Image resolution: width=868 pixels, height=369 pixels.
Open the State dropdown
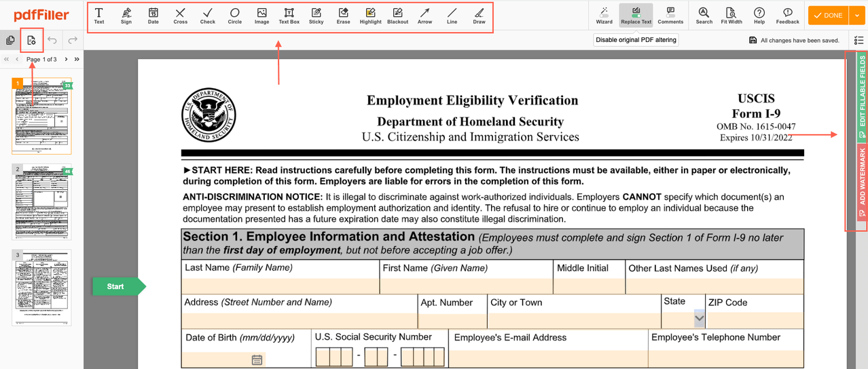coord(699,318)
